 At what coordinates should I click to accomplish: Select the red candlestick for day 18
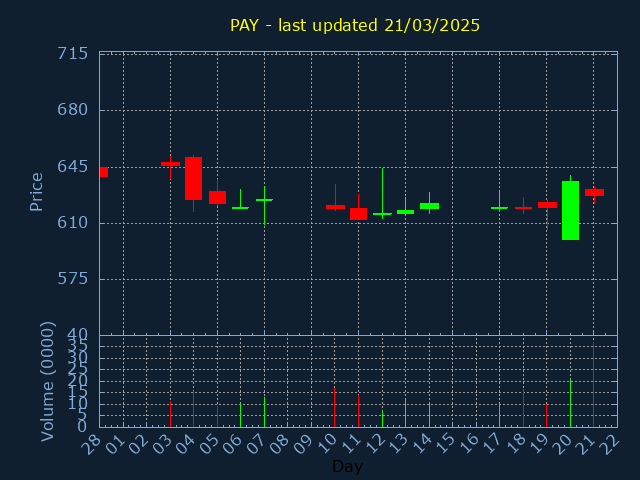523,208
